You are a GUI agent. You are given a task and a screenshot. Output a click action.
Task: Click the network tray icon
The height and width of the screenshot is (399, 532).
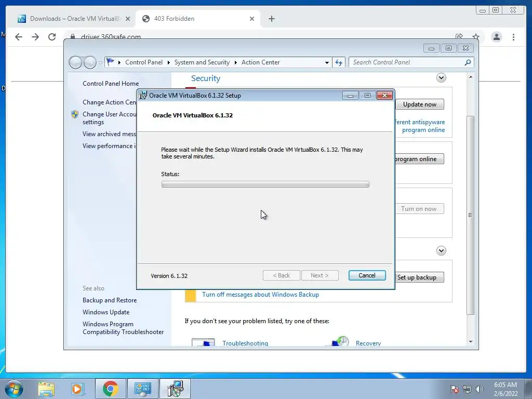pyautogui.click(x=467, y=389)
